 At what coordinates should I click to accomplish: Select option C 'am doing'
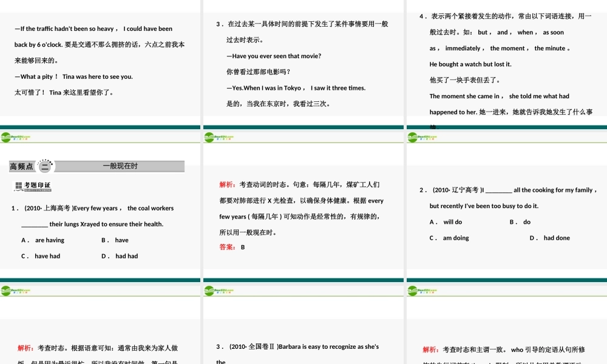point(449,238)
